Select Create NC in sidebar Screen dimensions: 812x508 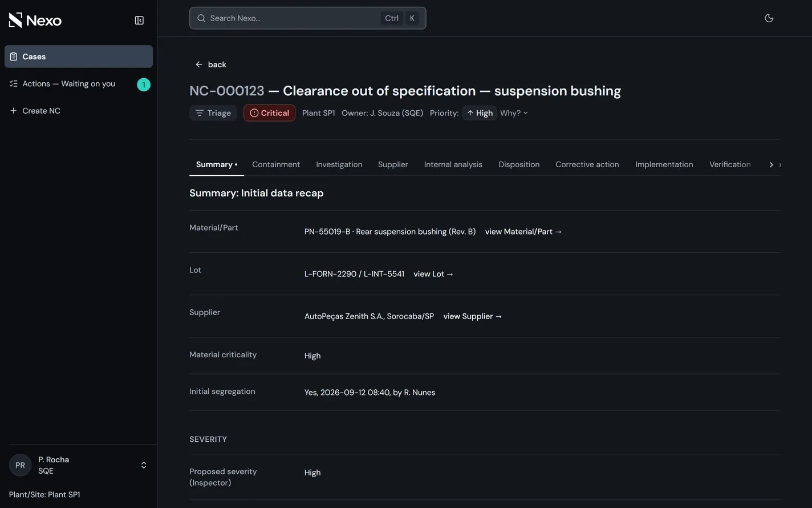(x=79, y=111)
